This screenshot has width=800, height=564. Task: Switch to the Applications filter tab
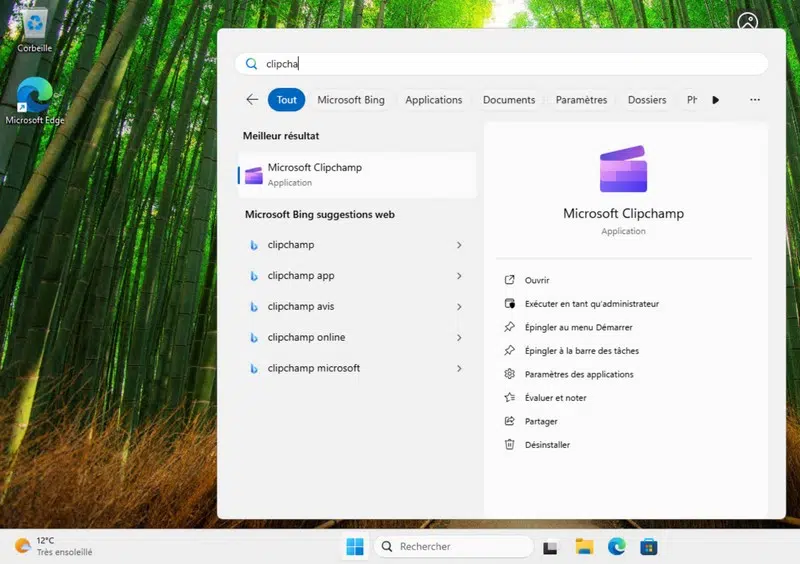(433, 100)
